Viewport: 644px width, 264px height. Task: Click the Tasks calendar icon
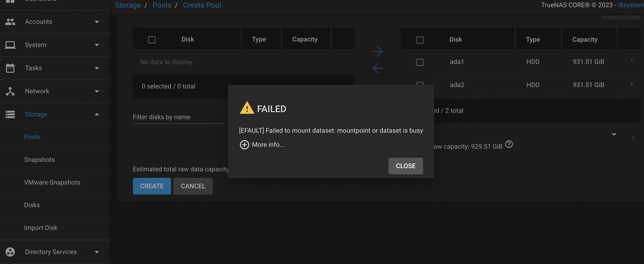pos(10,68)
